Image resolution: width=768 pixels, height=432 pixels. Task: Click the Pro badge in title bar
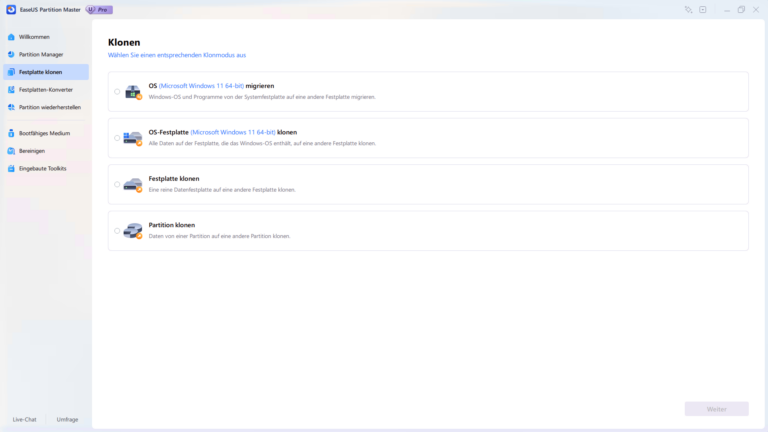(99, 10)
